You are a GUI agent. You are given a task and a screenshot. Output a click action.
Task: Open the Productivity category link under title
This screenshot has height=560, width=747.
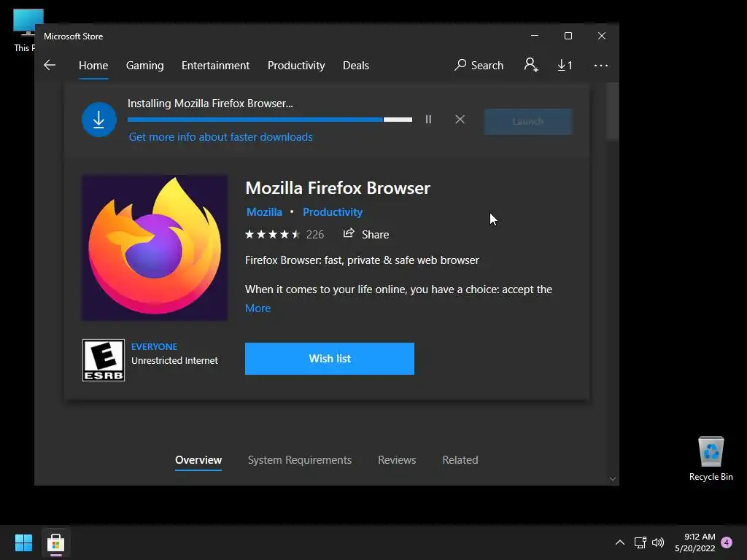333,212
